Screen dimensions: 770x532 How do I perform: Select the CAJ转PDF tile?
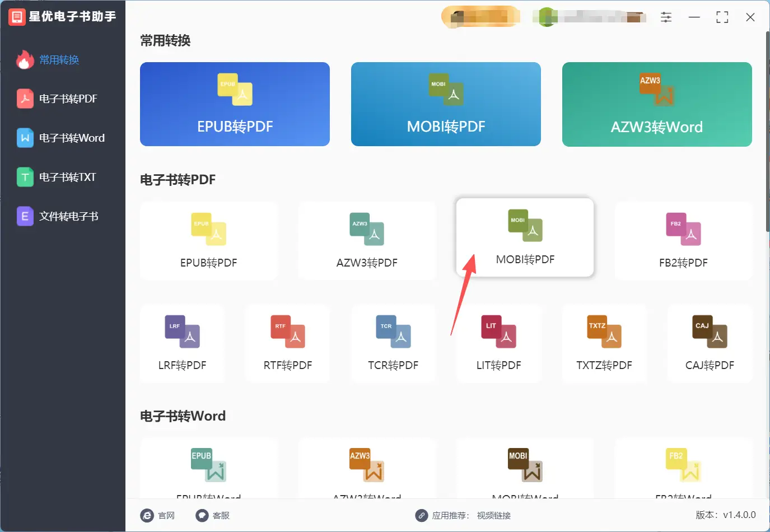click(710, 343)
